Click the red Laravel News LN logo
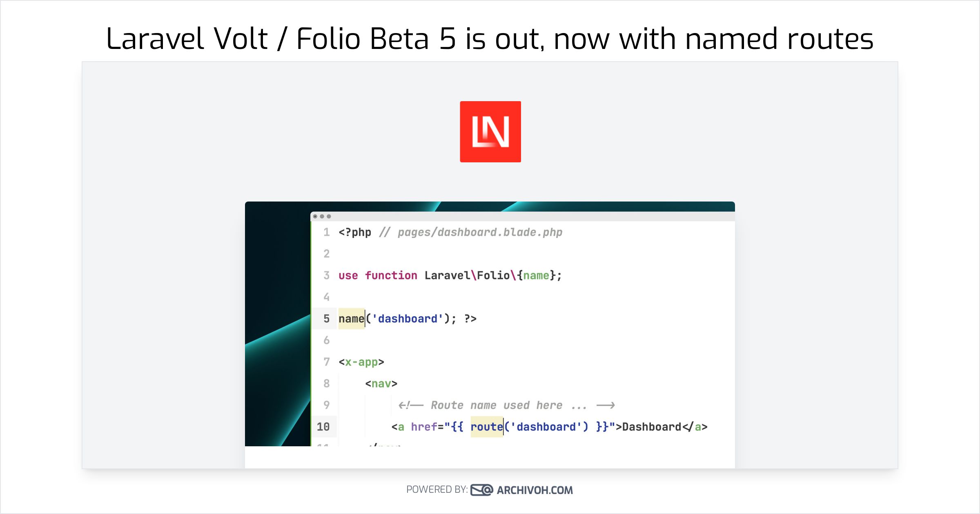 click(x=490, y=131)
